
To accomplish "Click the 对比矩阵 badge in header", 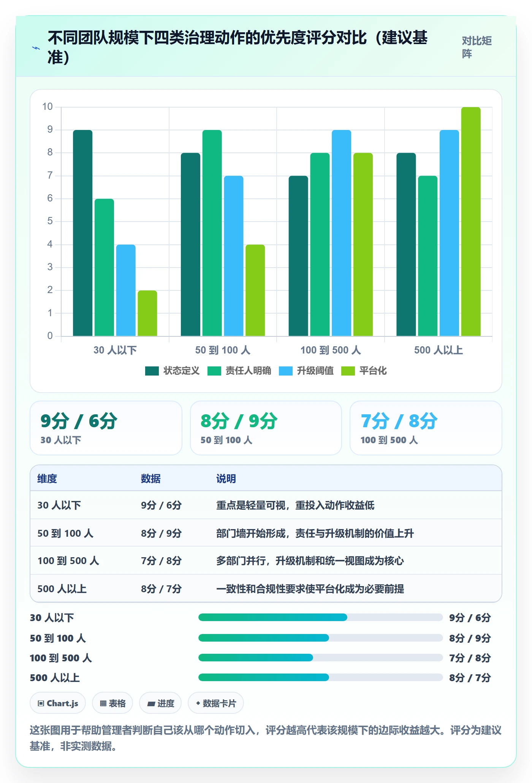I will (x=477, y=47).
